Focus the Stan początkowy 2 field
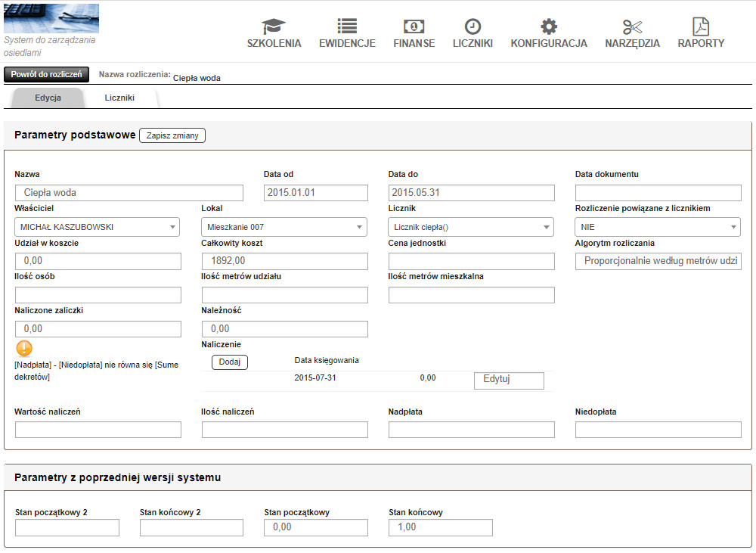Screen dimensions: 756x553 click(x=67, y=527)
